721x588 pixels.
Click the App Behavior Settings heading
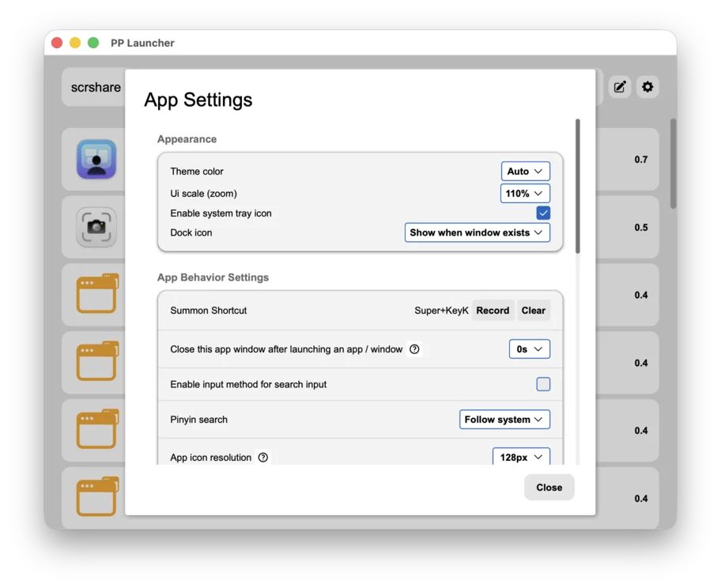213,277
